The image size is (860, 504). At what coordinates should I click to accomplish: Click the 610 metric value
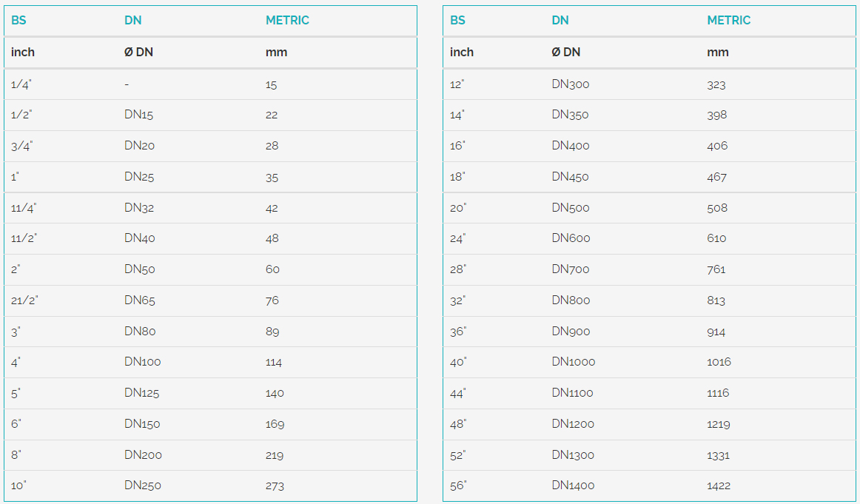(x=716, y=238)
